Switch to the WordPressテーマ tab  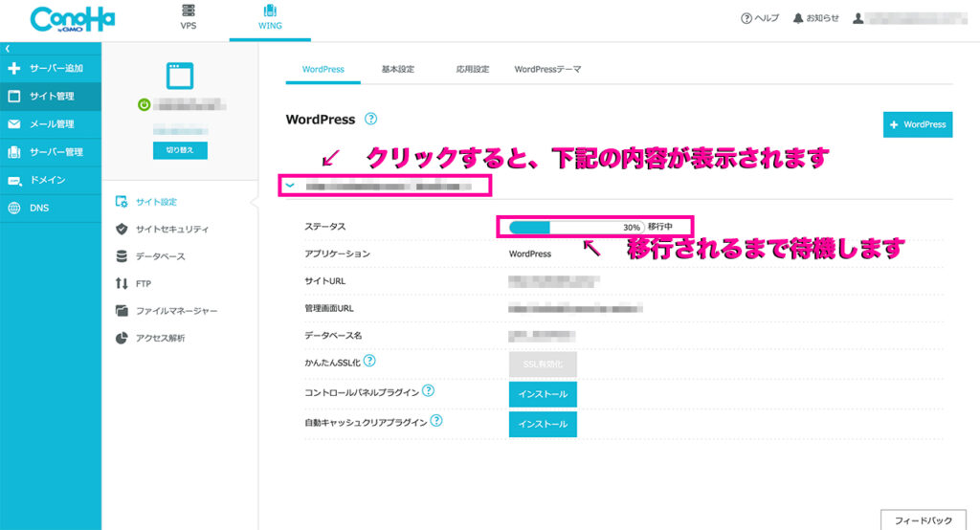547,70
